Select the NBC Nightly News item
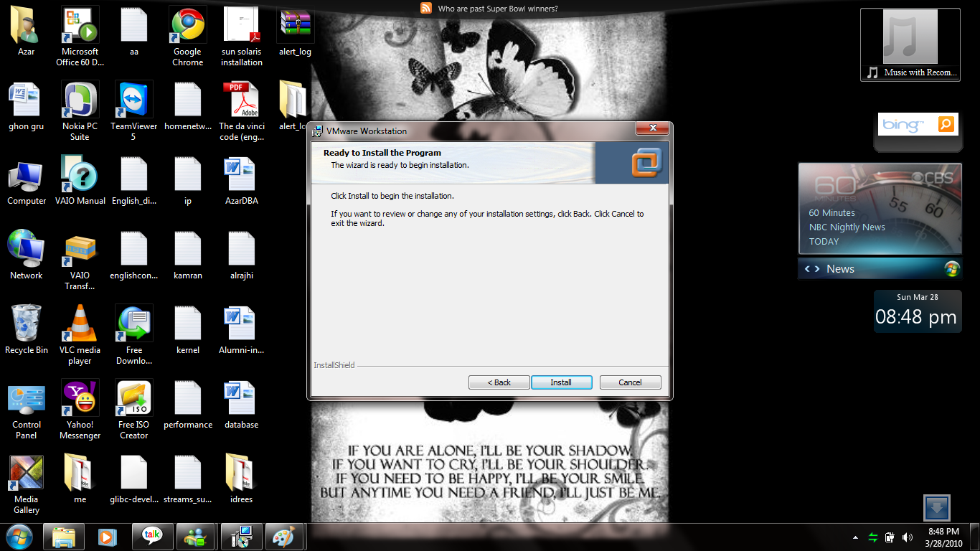This screenshot has width=980, height=551. click(847, 227)
